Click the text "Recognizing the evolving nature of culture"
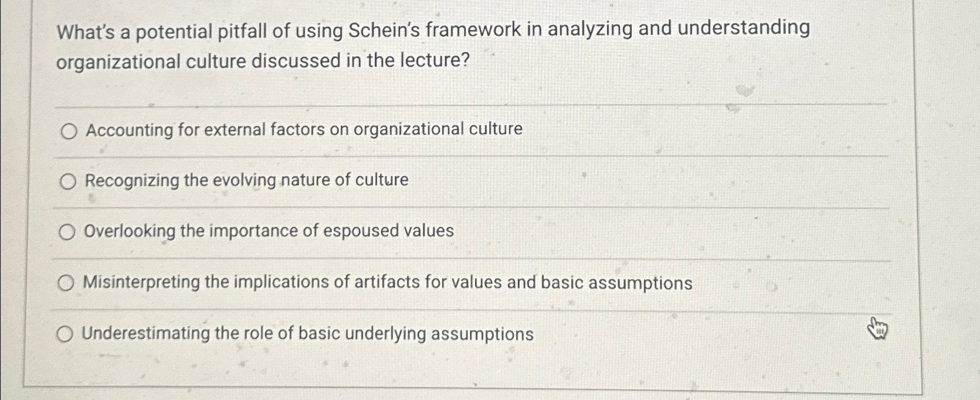 tap(246, 180)
